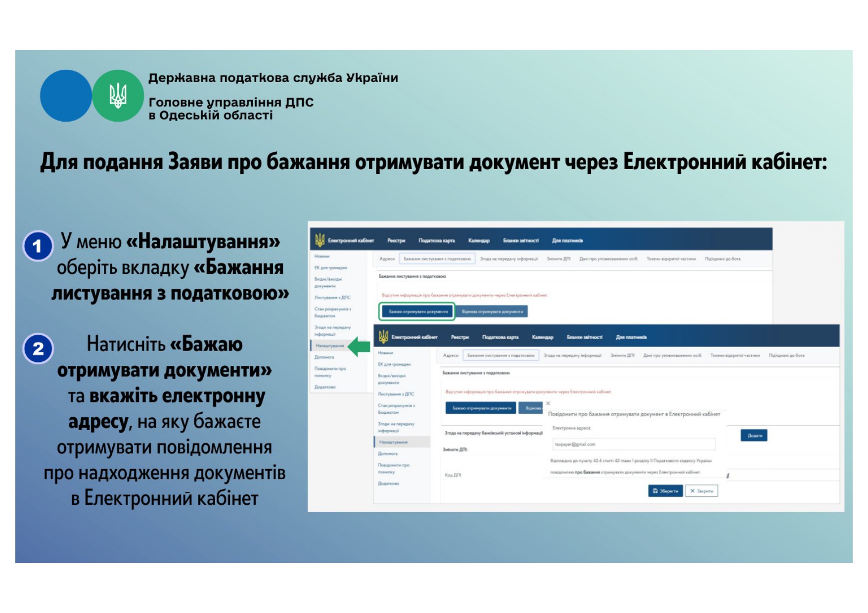Select Налаштування sidebar item marked by green arrow
868x613 pixels.
(x=329, y=346)
